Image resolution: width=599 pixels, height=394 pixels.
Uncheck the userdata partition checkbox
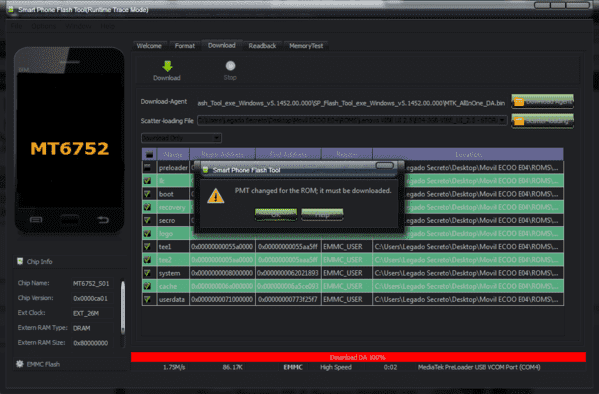click(147, 299)
